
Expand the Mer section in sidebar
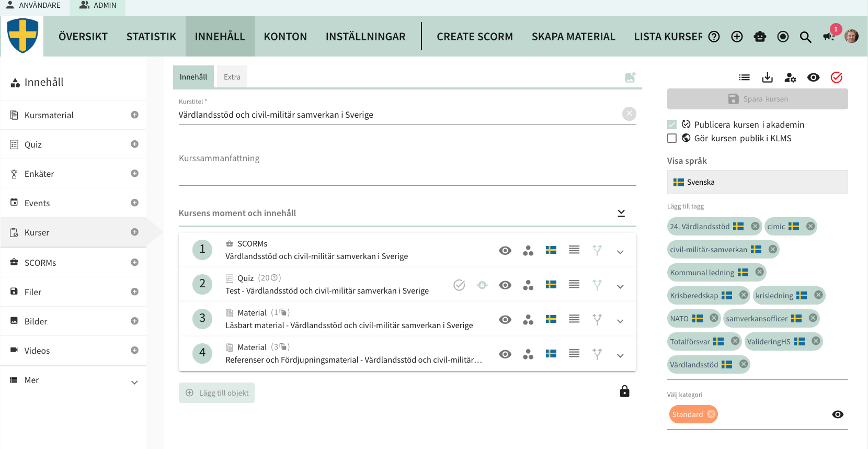point(73,380)
